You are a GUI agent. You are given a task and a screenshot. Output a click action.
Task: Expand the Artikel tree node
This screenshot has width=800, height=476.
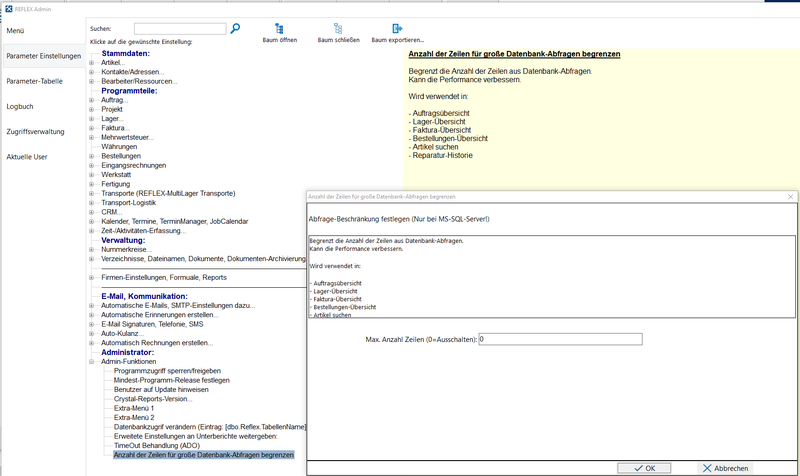(92, 63)
